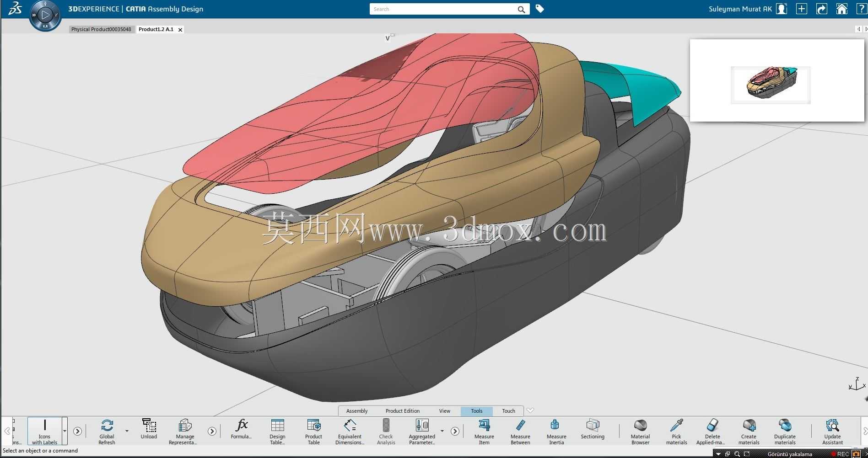This screenshot has width=868, height=458.
Task: Select the Measure Item tool
Action: [x=484, y=431]
